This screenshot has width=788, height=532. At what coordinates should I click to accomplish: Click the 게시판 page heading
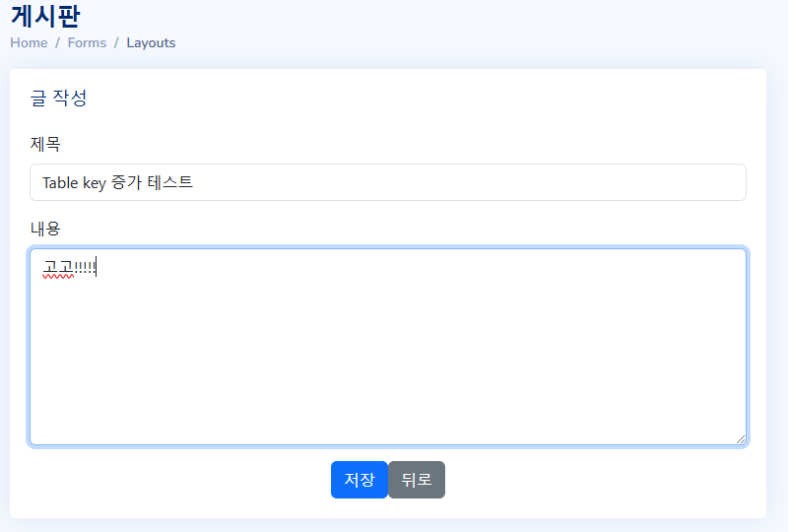click(x=45, y=16)
